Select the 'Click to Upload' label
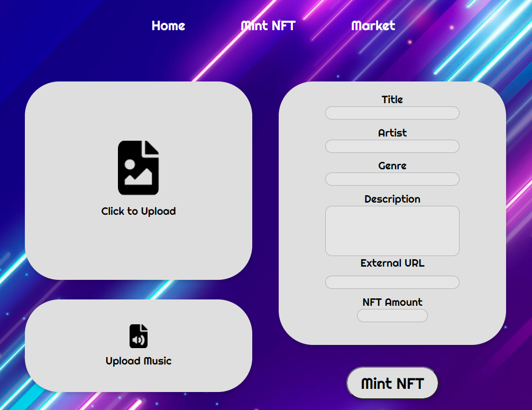The image size is (532, 410). coord(139,211)
